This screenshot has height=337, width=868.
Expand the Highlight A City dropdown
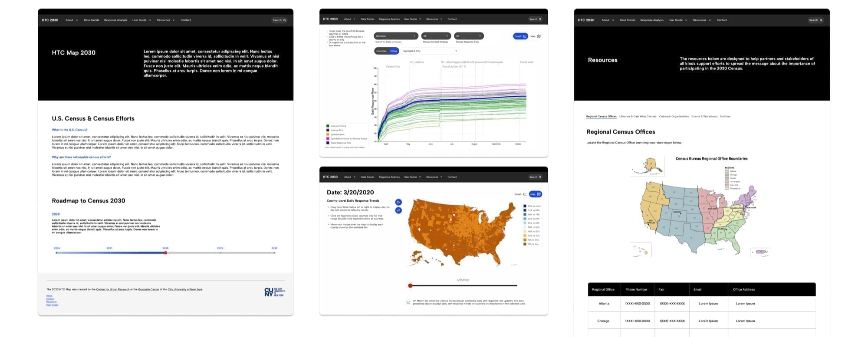[x=430, y=51]
